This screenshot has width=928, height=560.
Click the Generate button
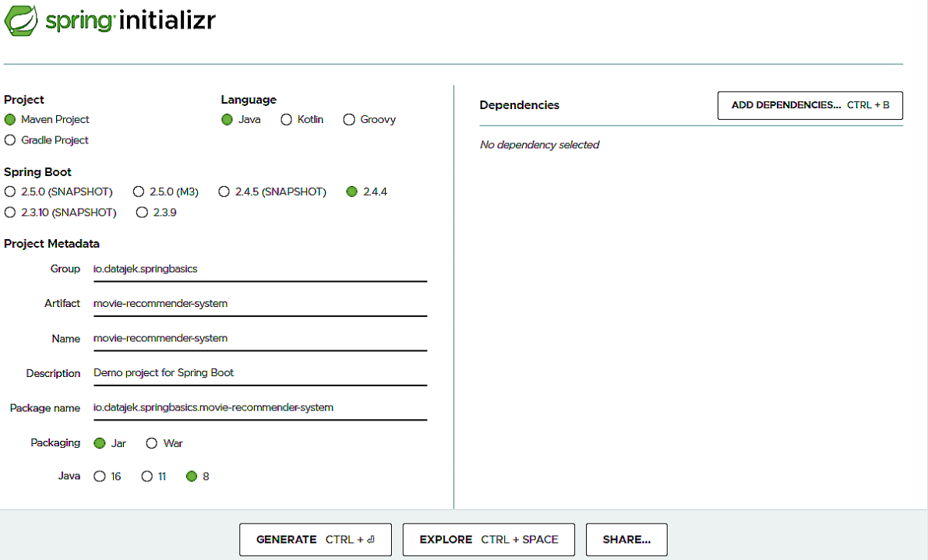point(315,539)
